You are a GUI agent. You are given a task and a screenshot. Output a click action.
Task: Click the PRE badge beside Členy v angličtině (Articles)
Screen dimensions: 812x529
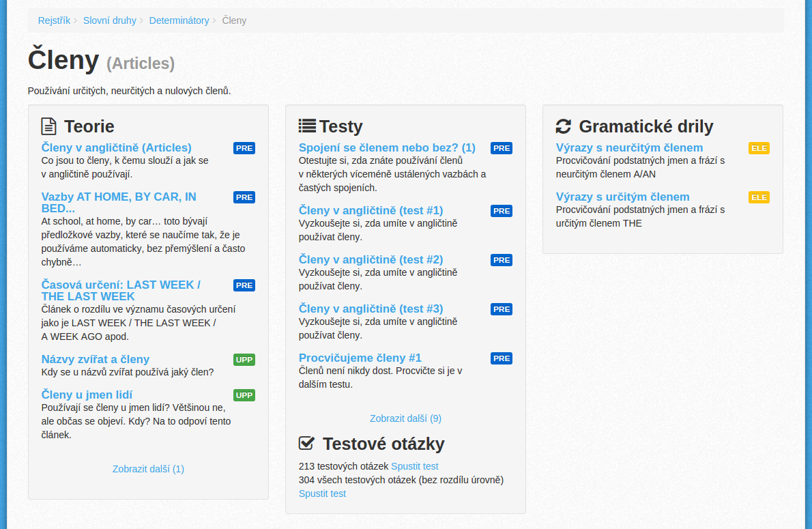coord(244,148)
